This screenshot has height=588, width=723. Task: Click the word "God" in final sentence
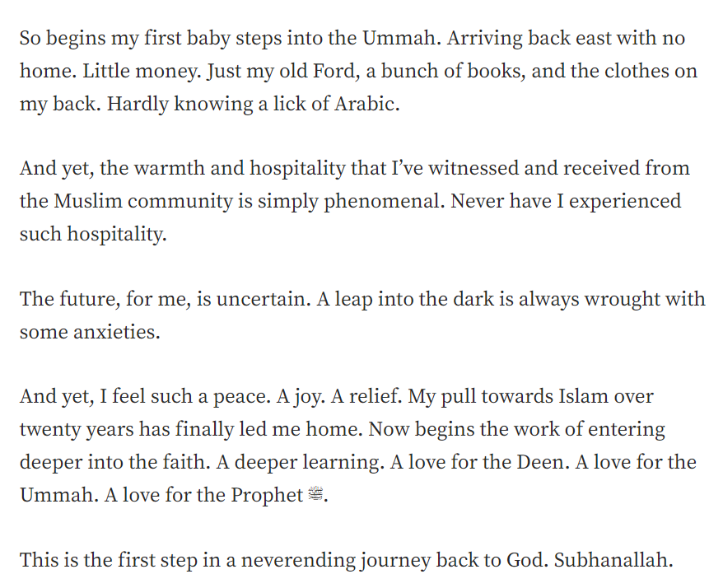tap(526, 560)
